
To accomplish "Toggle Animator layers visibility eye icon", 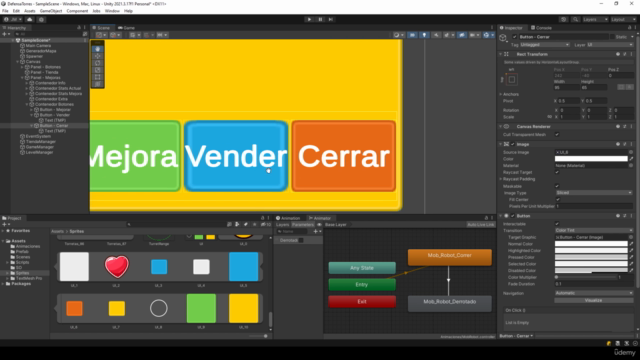I will click(x=319, y=224).
